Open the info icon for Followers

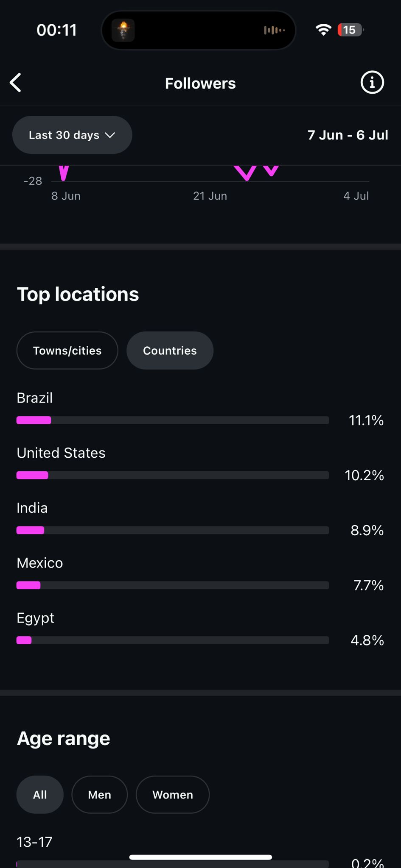(x=372, y=83)
